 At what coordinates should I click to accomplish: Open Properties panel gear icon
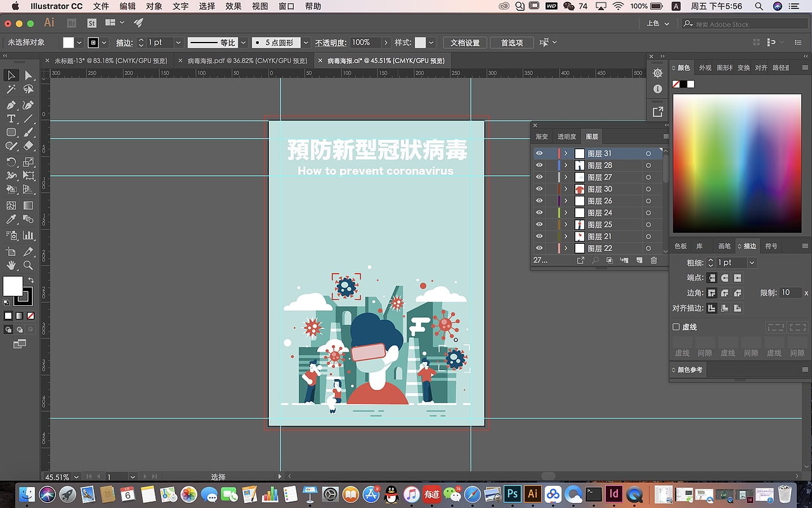click(658, 73)
